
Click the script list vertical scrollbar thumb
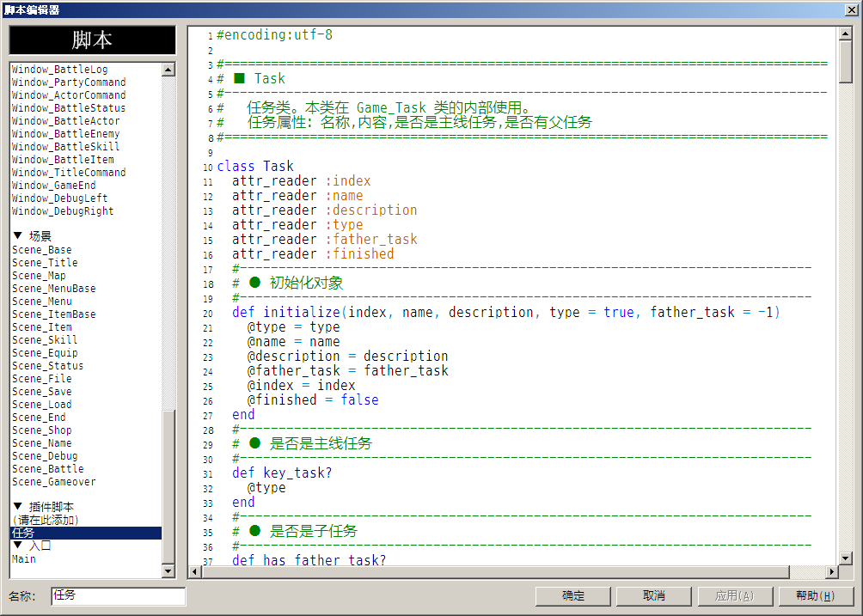(x=168, y=487)
